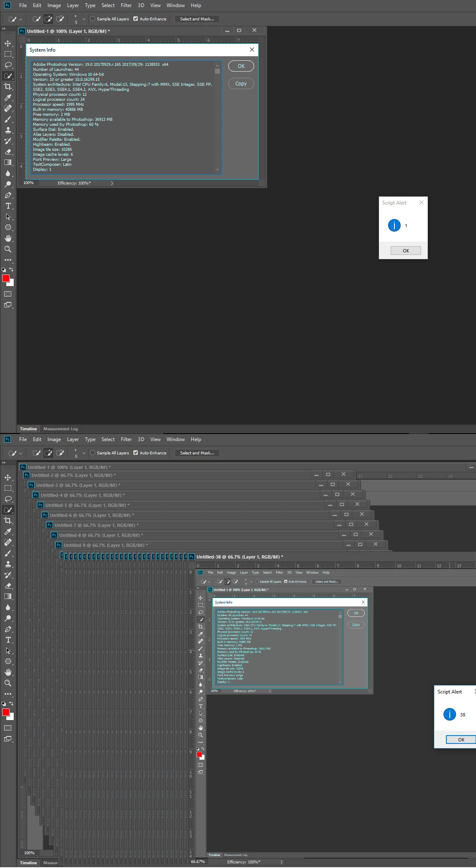Expand status bar arrow beside Efficiency in Untitled-1
Screen dimensions: 476x868
pyautogui.click(x=112, y=183)
